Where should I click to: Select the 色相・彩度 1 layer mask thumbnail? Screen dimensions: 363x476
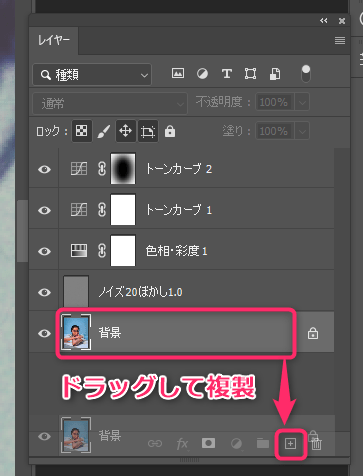(123, 251)
